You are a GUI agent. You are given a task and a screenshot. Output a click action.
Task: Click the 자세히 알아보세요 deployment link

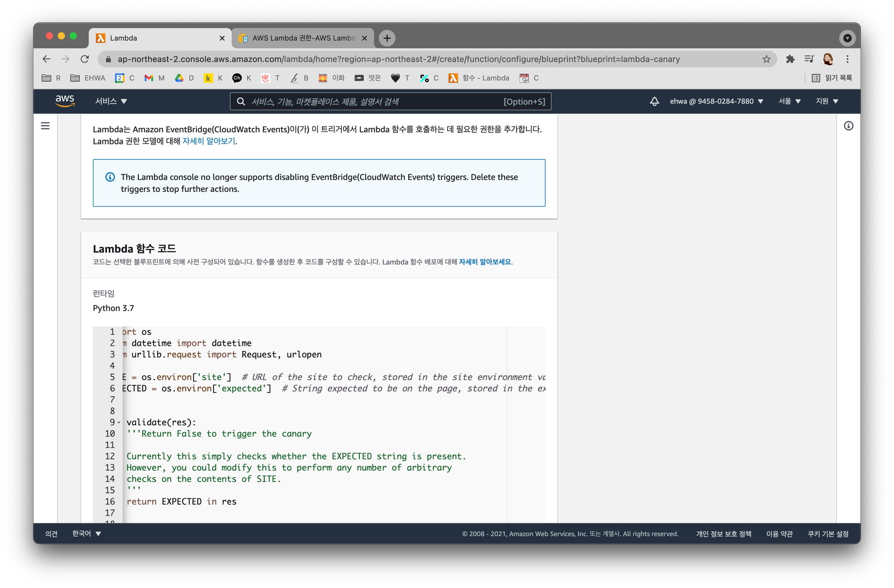tap(485, 262)
